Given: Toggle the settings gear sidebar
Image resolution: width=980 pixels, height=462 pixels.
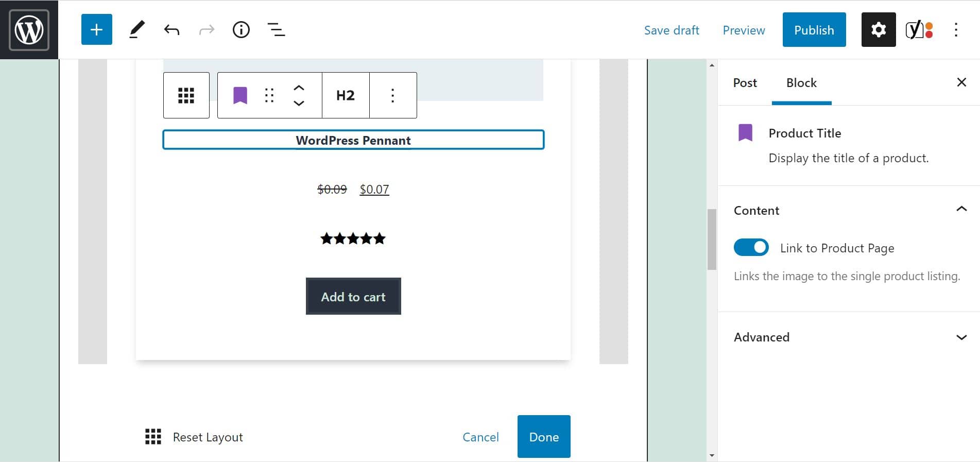Looking at the screenshot, I should pos(879,30).
